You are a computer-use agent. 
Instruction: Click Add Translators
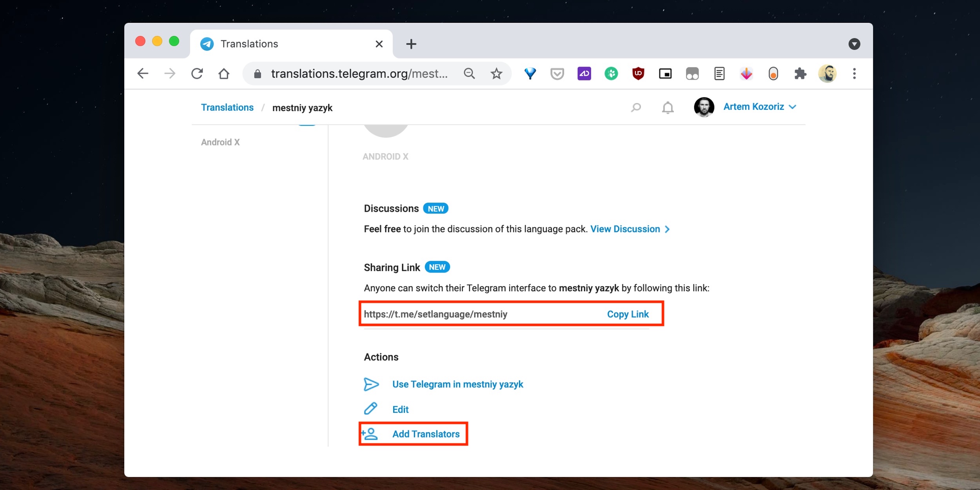tap(426, 434)
